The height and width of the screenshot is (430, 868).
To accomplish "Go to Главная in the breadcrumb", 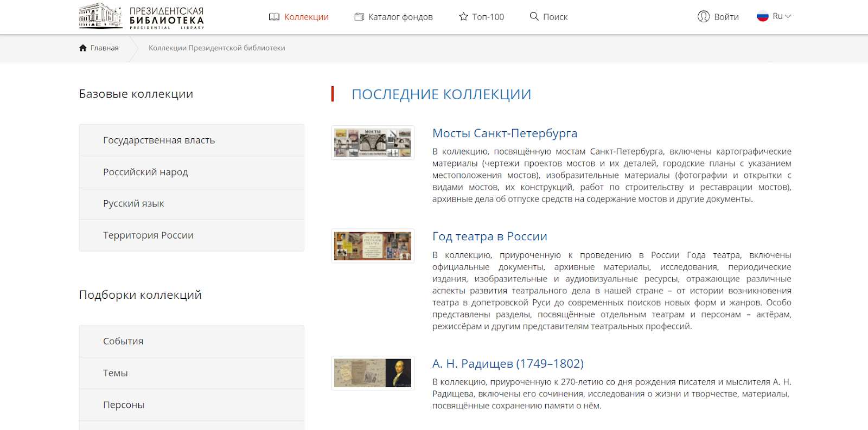I will 104,48.
